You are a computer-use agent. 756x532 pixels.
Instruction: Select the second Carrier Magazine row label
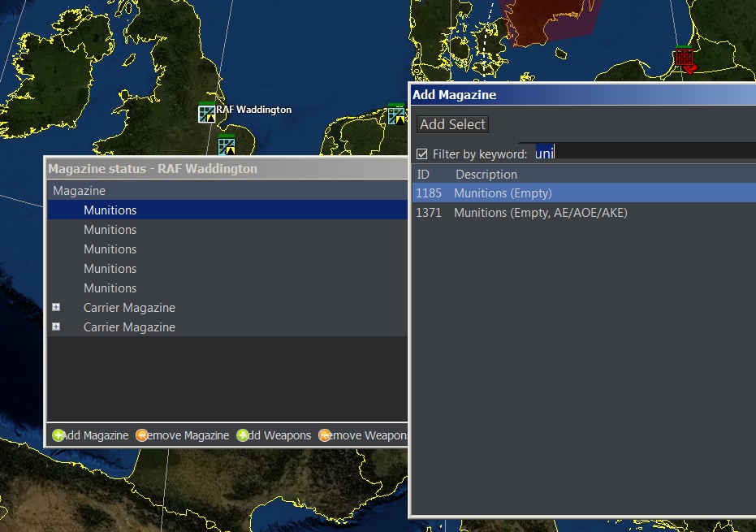[x=129, y=327]
